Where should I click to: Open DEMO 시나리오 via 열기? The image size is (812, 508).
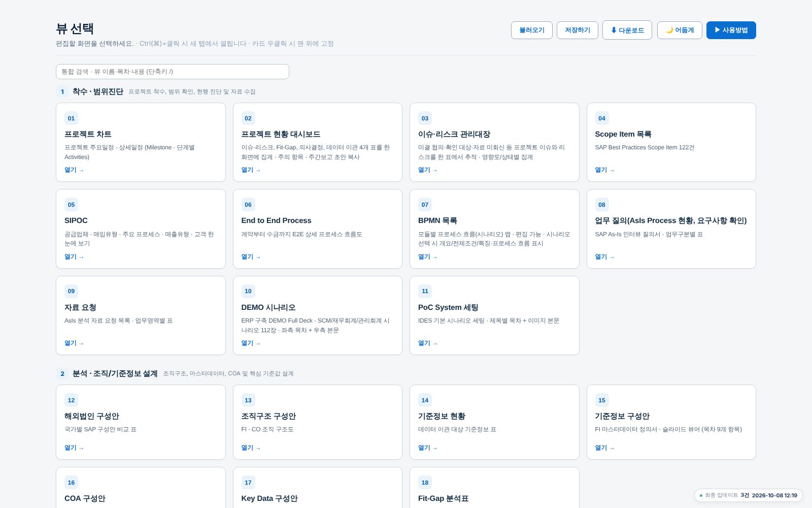tap(251, 343)
